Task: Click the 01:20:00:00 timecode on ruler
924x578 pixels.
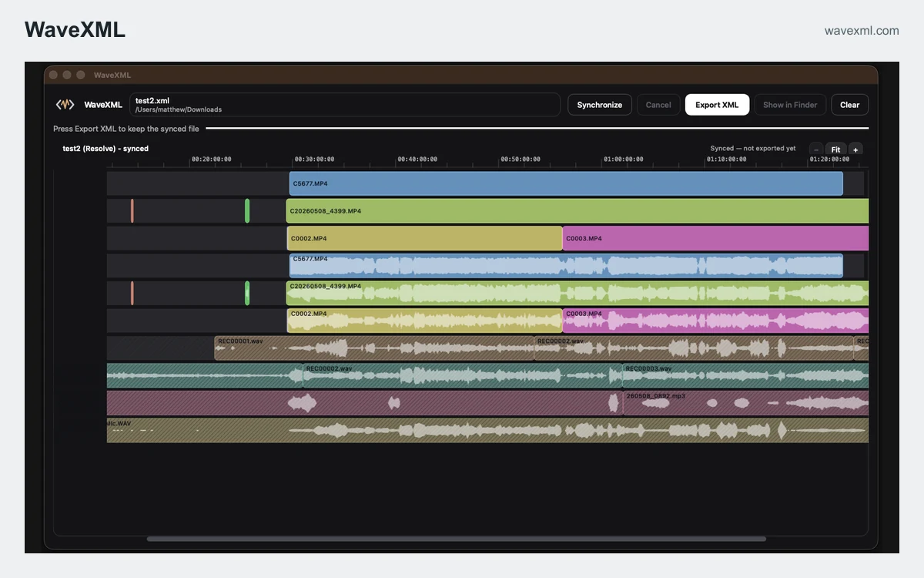Action: click(x=830, y=160)
